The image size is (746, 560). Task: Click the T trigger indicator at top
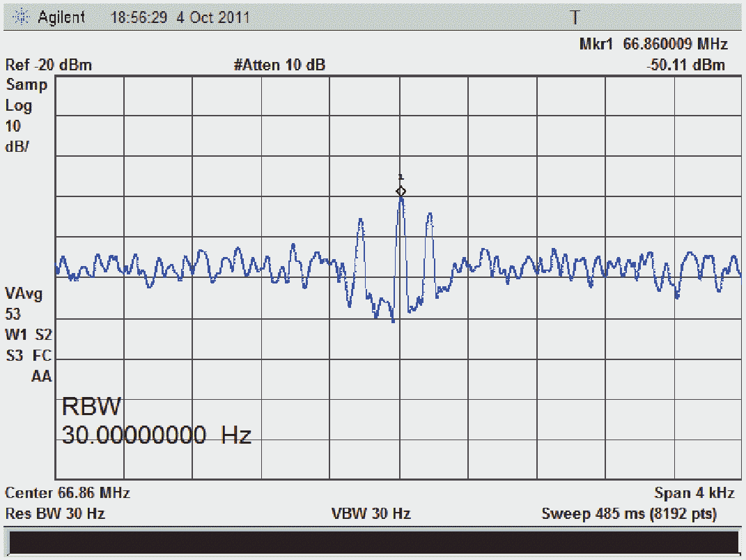(575, 17)
